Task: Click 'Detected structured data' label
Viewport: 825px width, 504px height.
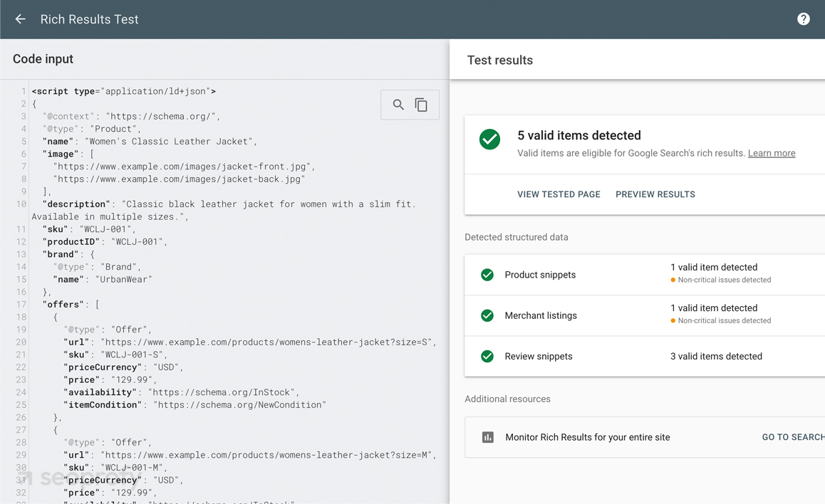Action: coord(516,237)
